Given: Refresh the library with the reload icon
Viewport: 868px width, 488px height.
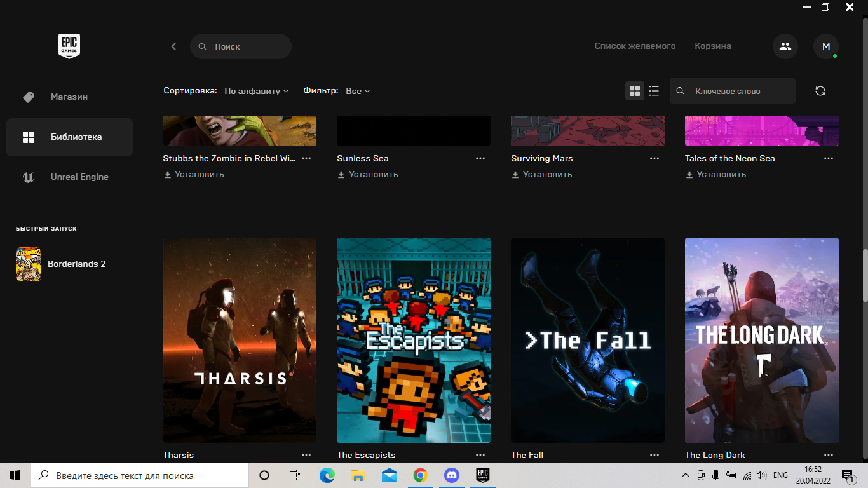Looking at the screenshot, I should pyautogui.click(x=820, y=91).
